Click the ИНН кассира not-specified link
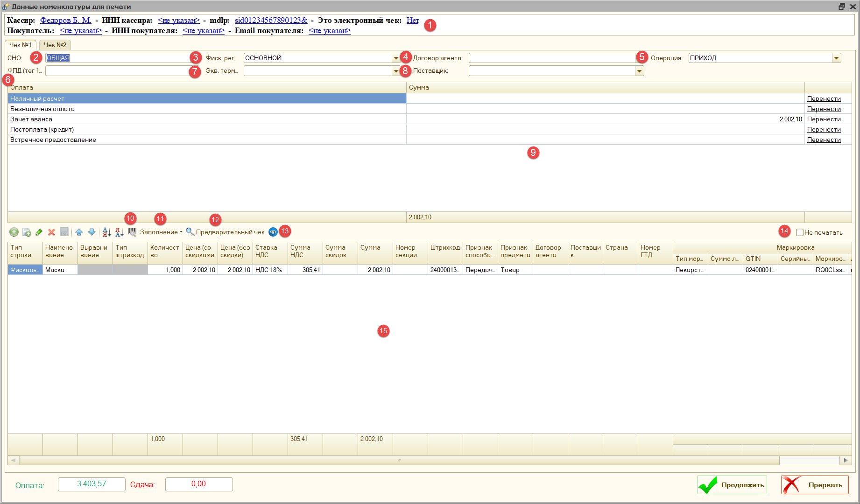Viewport: 860px width, 504px height. pyautogui.click(x=179, y=20)
